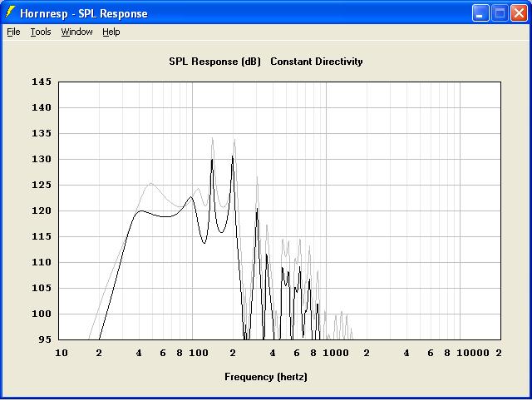The height and width of the screenshot is (416, 532).
Task: Close the Hornresp SPL Response window
Action: pyautogui.click(x=519, y=13)
